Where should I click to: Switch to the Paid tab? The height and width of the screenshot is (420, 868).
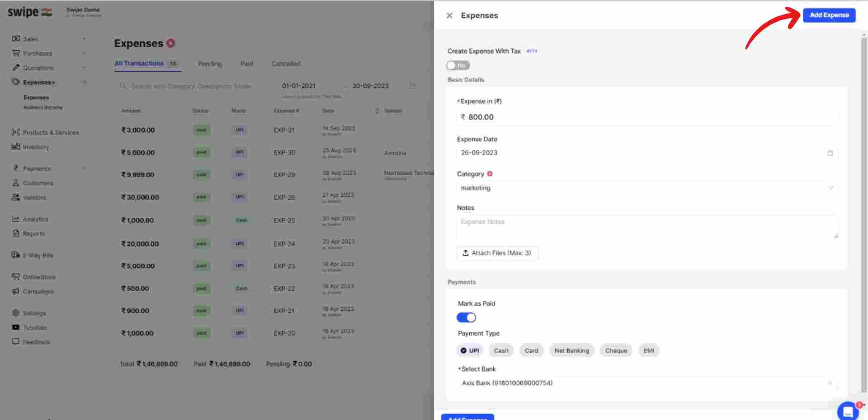coord(246,64)
